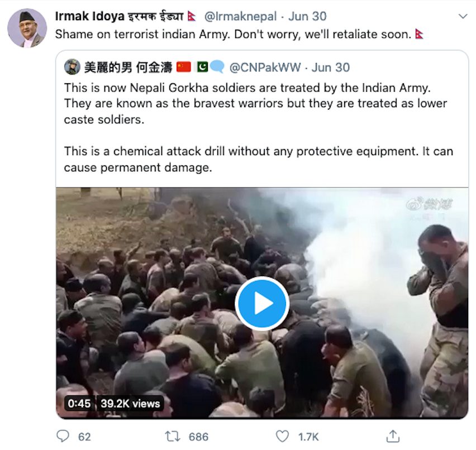Expand the tweet options chevron menu
The height and width of the screenshot is (450, 476).
[463, 16]
